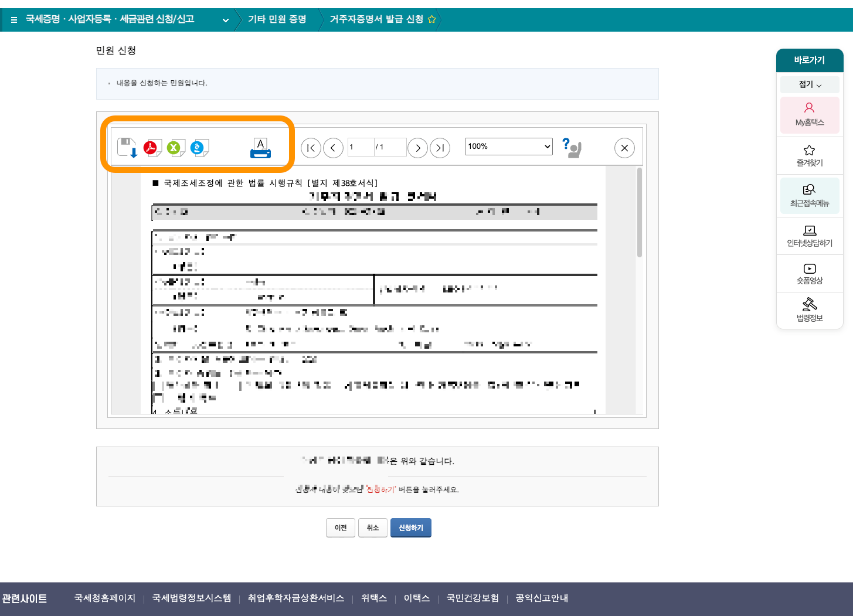
Task: Expand the 국세증명 breadcrumb menu chevron
Action: coord(225,19)
